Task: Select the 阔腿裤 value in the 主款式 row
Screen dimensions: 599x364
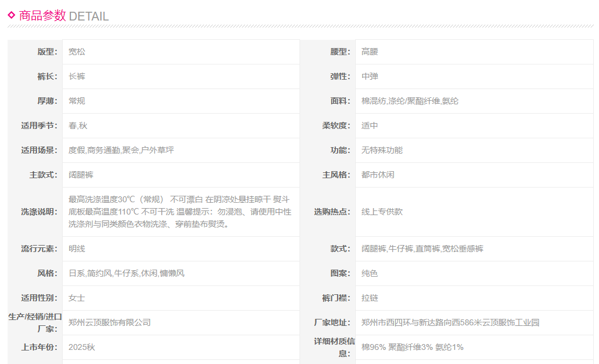Action: [x=81, y=175]
